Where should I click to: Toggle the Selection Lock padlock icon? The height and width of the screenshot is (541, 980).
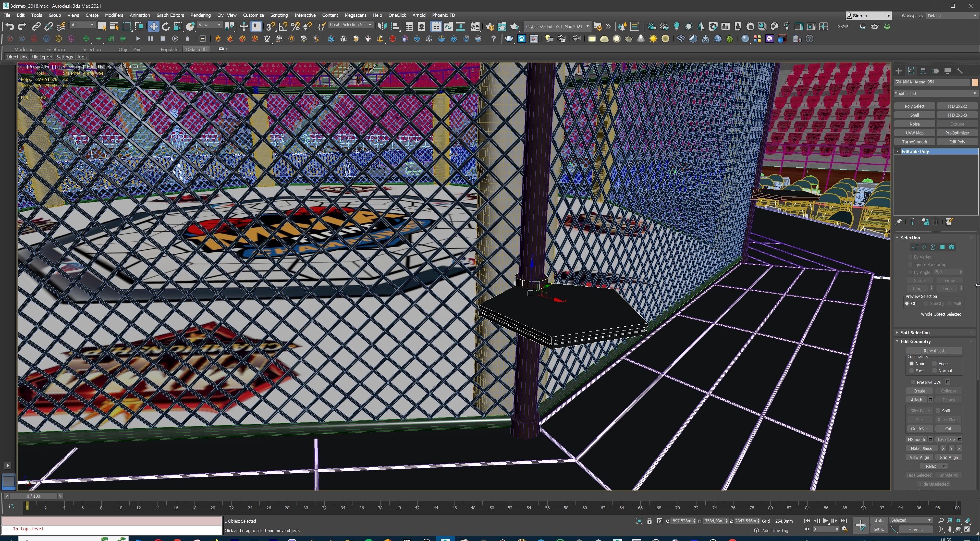point(650,521)
